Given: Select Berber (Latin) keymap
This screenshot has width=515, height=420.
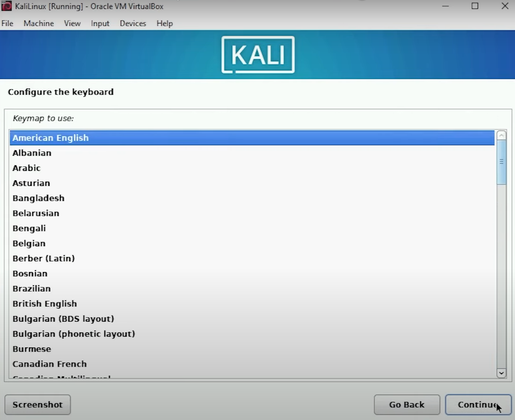Looking at the screenshot, I should tap(252, 259).
